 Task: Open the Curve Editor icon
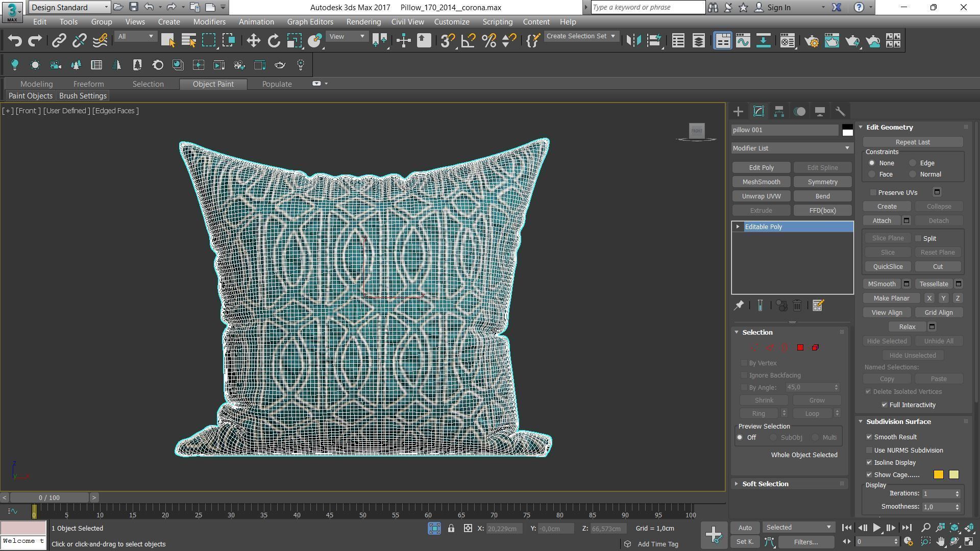pyautogui.click(x=743, y=41)
